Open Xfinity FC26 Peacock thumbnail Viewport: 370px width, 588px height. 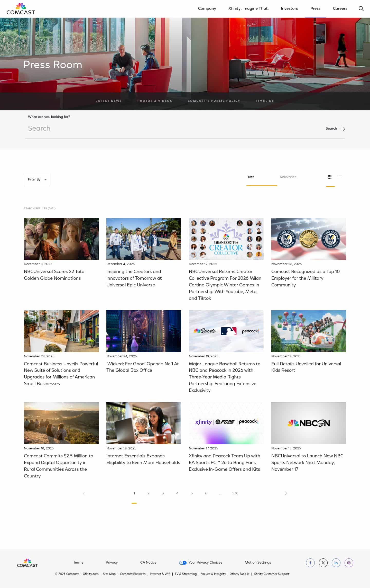(x=226, y=423)
